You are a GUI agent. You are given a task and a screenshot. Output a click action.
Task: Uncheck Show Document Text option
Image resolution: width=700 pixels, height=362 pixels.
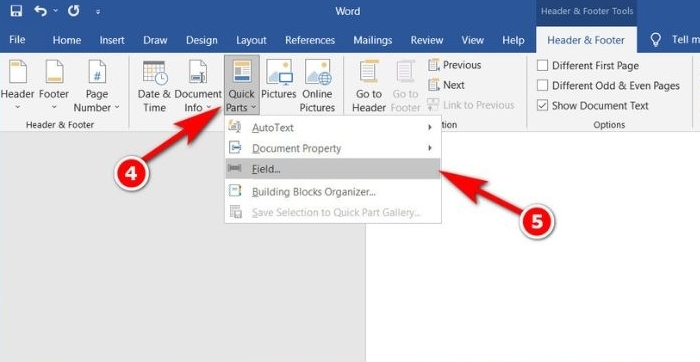point(542,105)
